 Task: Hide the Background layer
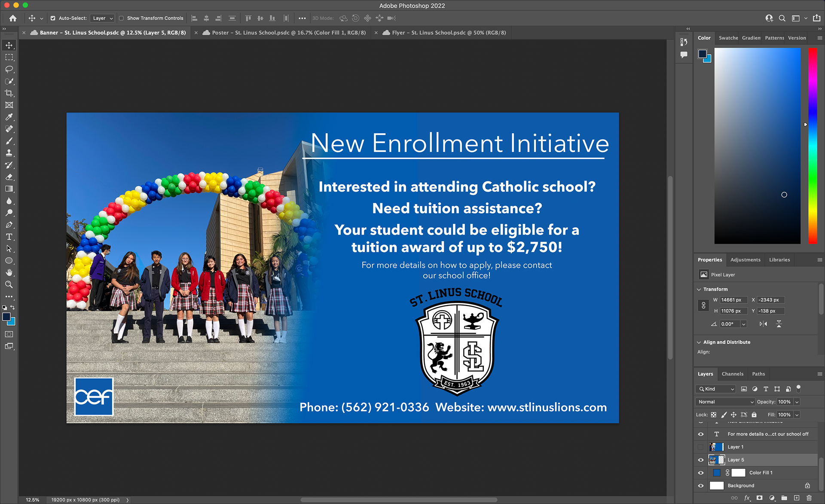[x=701, y=486]
